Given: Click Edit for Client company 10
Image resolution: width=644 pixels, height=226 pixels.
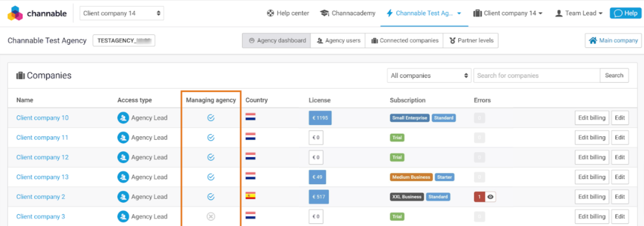Looking at the screenshot, I should point(620,118).
